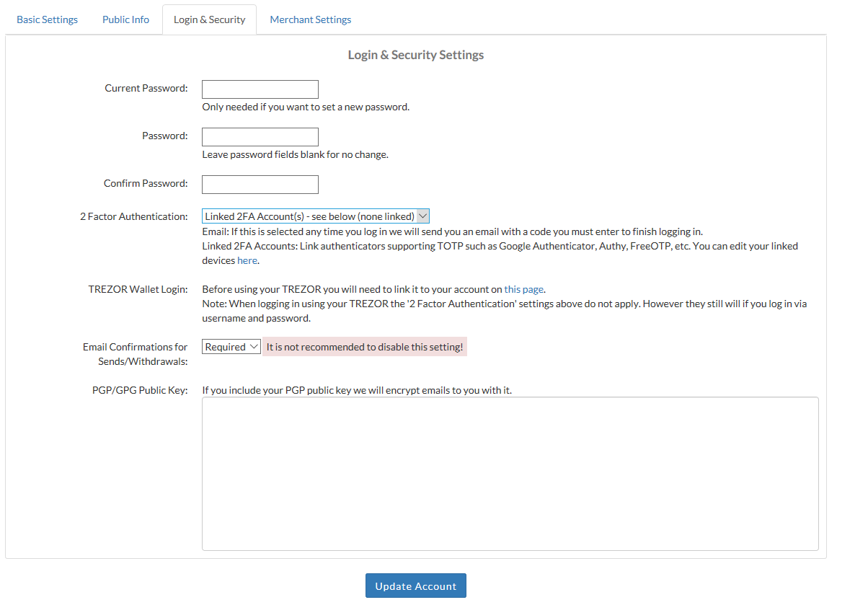The height and width of the screenshot is (605, 868).
Task: Click the 'PGP/GPG Public Key:' label
Action: coord(140,390)
